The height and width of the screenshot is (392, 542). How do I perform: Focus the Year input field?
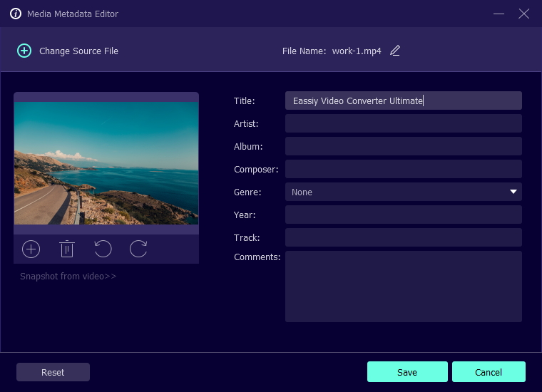[x=403, y=215]
